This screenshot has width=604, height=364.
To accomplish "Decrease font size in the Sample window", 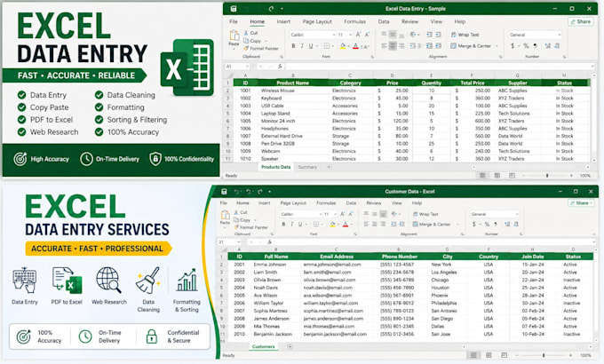I will (x=367, y=35).
